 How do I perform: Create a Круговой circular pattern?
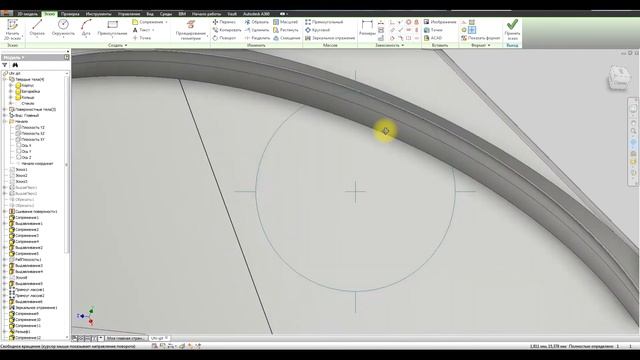[x=318, y=30]
